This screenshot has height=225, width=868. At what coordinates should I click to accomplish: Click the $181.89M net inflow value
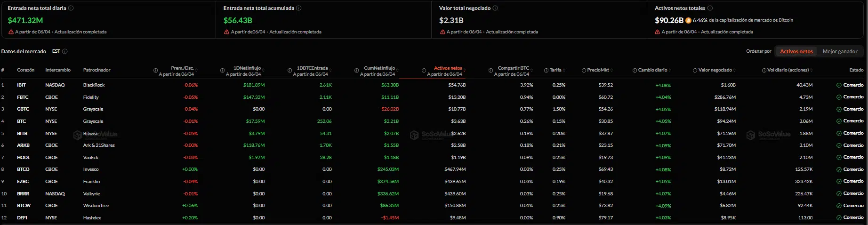(254, 85)
